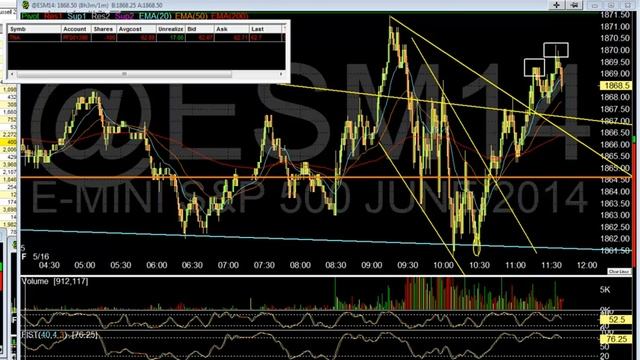Click the Bid column header

click(200, 29)
